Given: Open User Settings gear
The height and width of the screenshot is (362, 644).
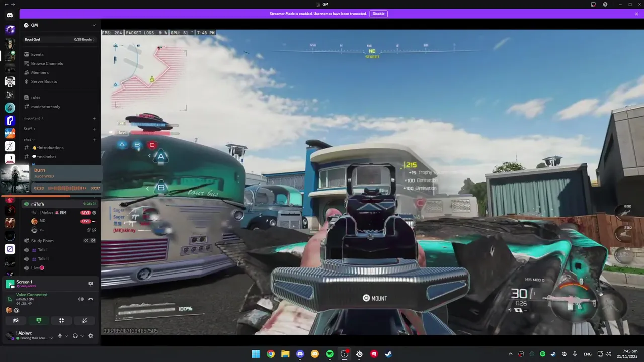Looking at the screenshot, I should tap(91, 336).
